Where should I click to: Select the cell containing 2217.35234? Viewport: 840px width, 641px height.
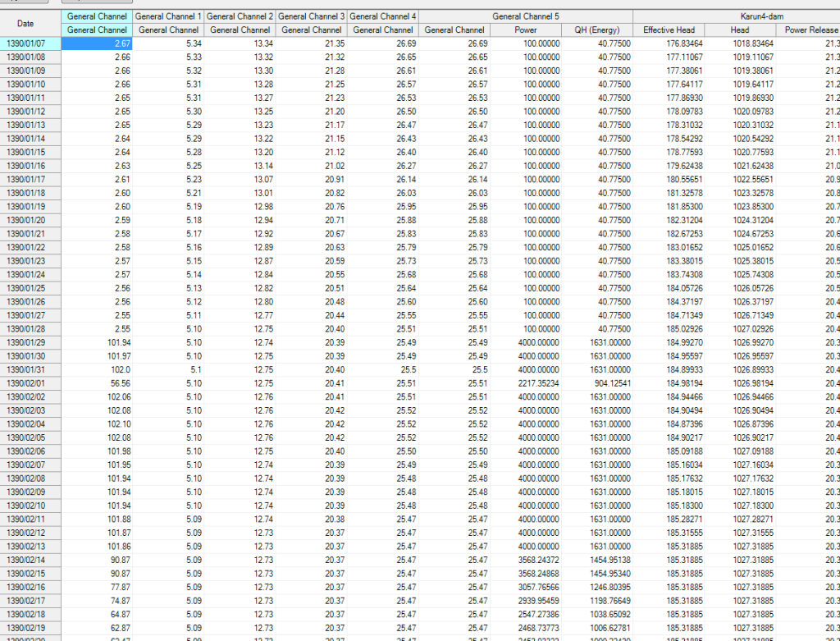coord(526,383)
